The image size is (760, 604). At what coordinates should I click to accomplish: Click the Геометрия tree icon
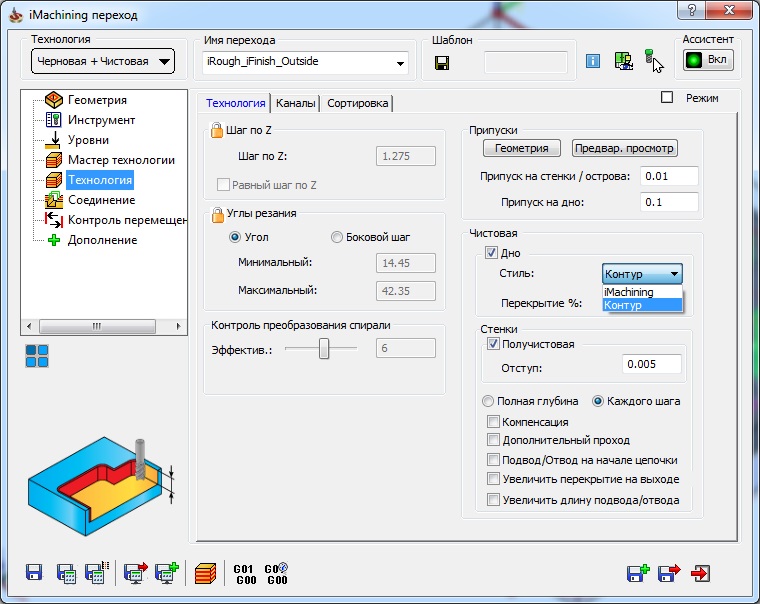point(54,100)
